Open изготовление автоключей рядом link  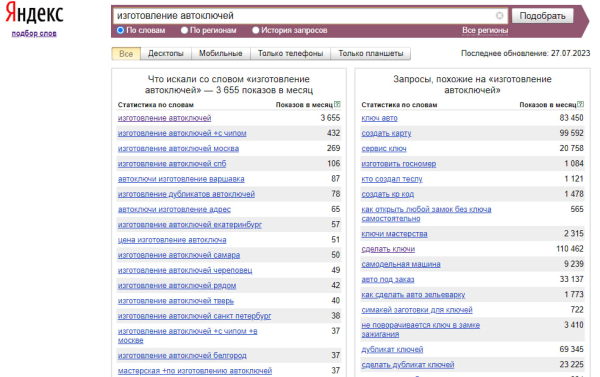tap(177, 286)
